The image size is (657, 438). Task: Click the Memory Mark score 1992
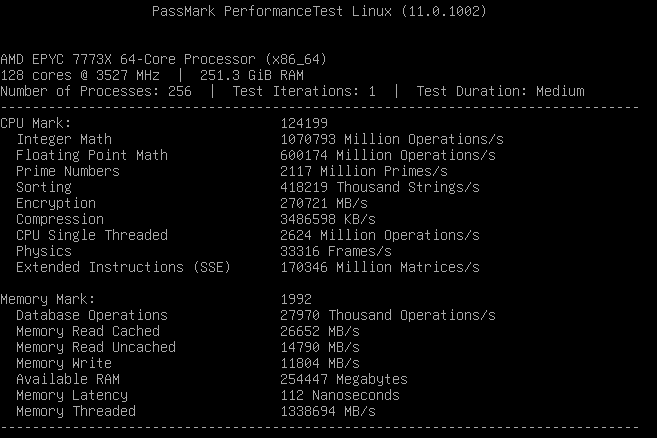click(x=296, y=299)
